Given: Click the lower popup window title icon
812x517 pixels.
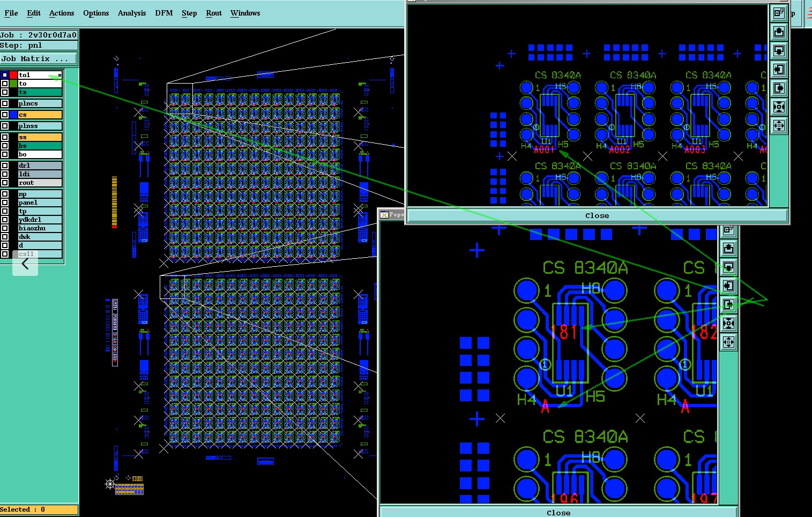Looking at the screenshot, I should (x=384, y=215).
